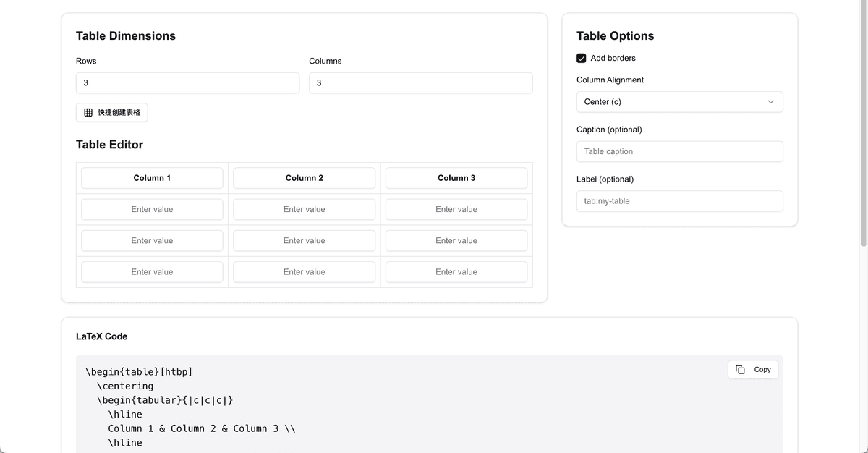Focus the Columns number input
This screenshot has width=868, height=453.
point(421,82)
